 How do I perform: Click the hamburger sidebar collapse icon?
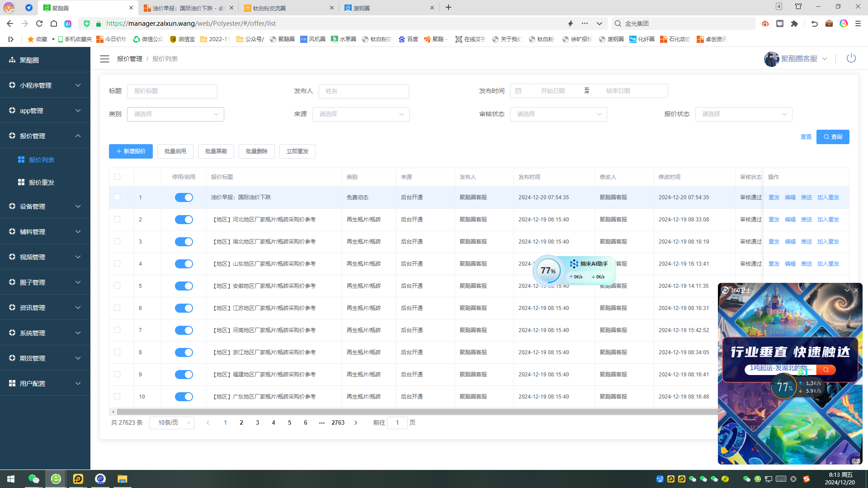[104, 59]
